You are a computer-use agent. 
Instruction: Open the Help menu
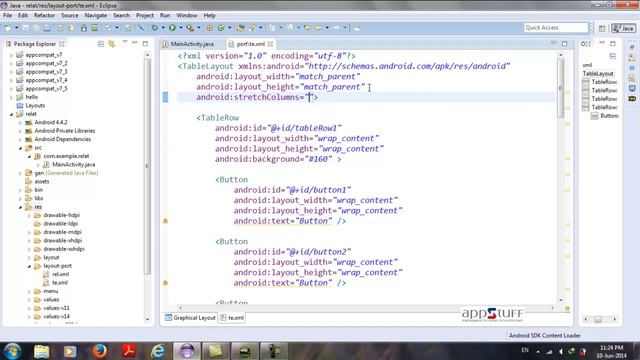(x=209, y=16)
